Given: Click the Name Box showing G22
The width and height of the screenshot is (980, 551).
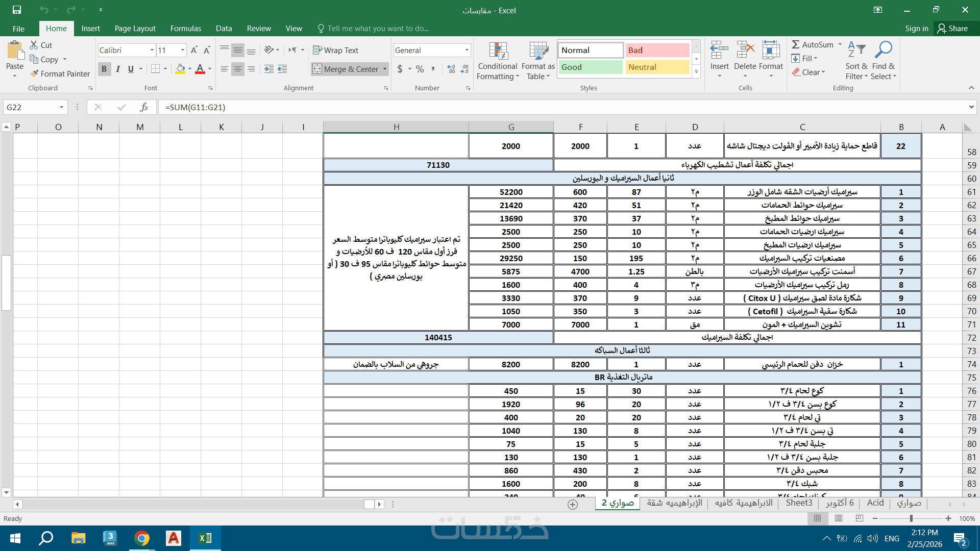Looking at the screenshot, I should click(31, 107).
